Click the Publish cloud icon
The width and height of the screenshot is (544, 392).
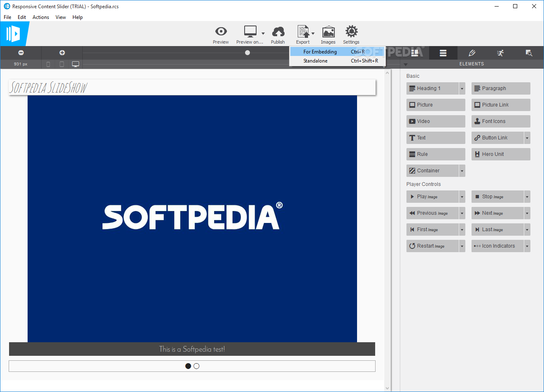click(x=278, y=32)
